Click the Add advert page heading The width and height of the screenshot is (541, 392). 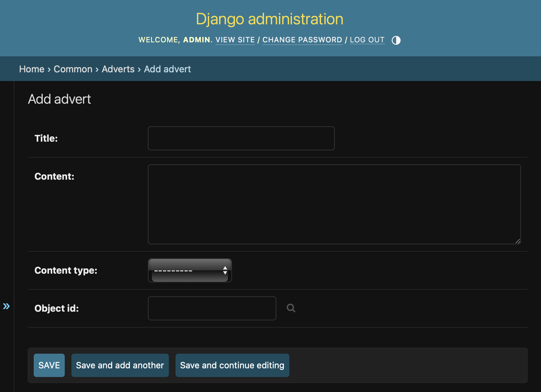point(59,99)
